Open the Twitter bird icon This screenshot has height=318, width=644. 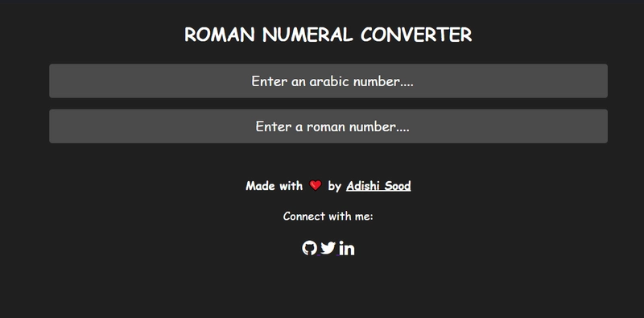pyautogui.click(x=328, y=248)
